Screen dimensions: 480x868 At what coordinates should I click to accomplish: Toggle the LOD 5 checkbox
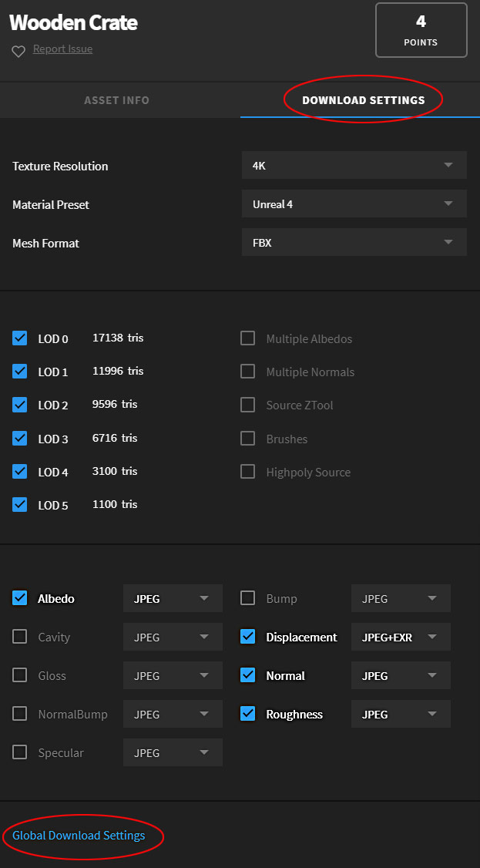pos(20,505)
